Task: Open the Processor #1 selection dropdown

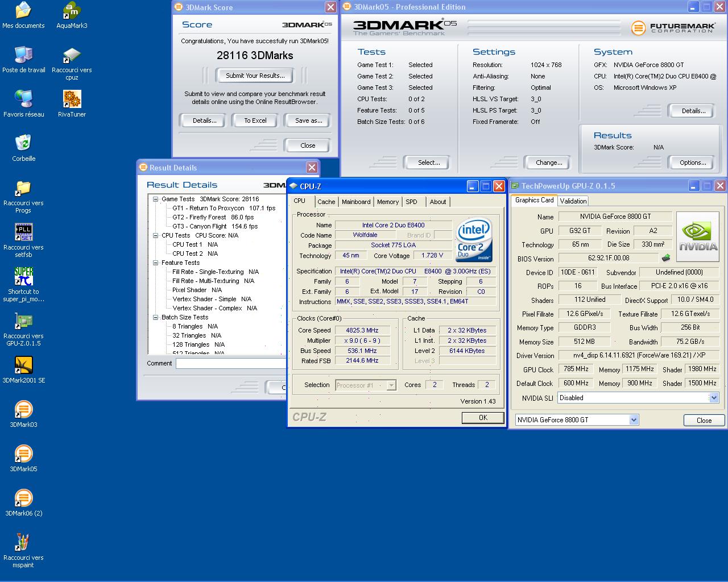Action: pos(391,385)
